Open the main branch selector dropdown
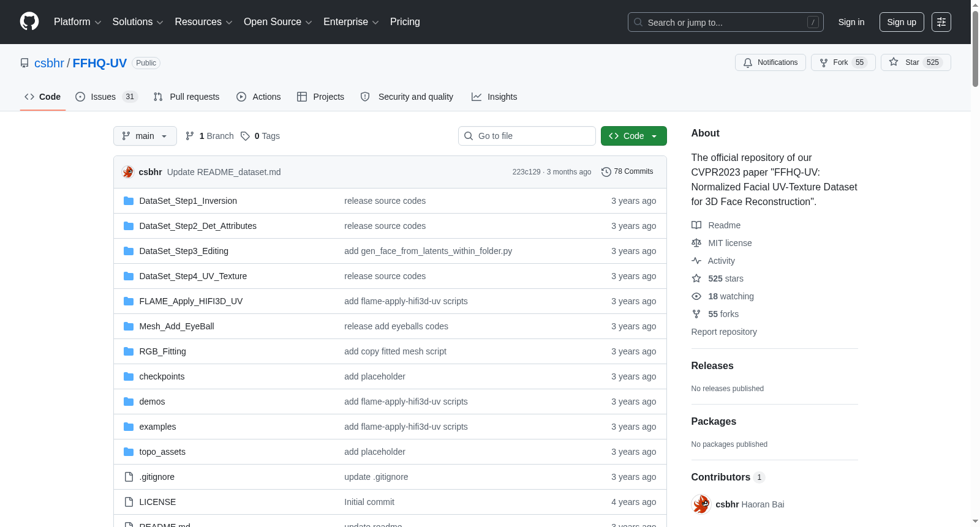The height and width of the screenshot is (527, 980). (x=145, y=136)
